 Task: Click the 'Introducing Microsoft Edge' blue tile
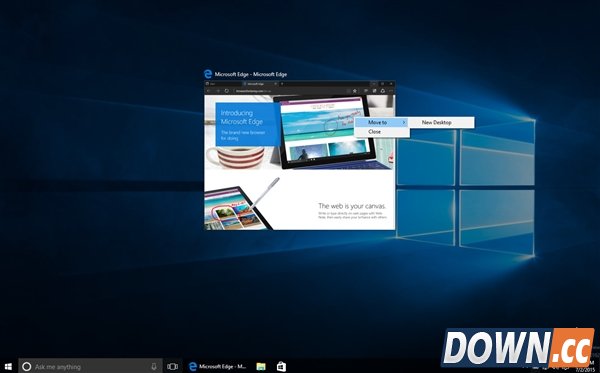(248, 124)
